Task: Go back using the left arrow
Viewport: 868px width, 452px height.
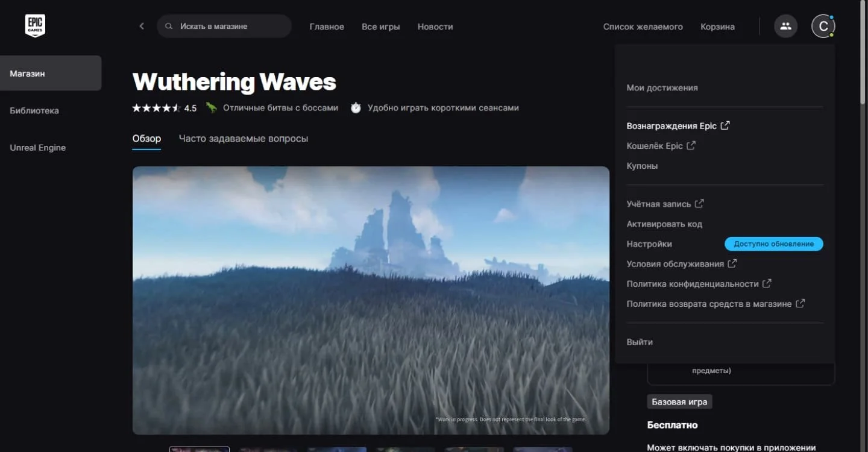Action: [x=142, y=27]
